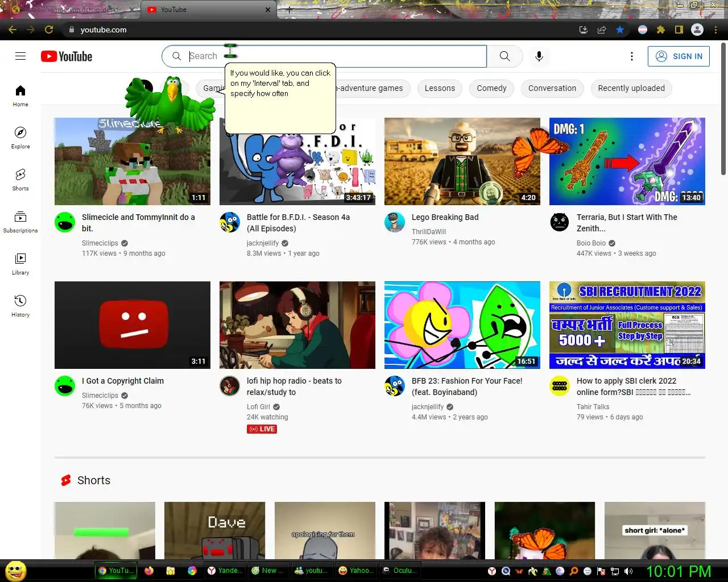Click the green parrot assistant character
Viewport: 728px width, 582px height.
pos(171,104)
